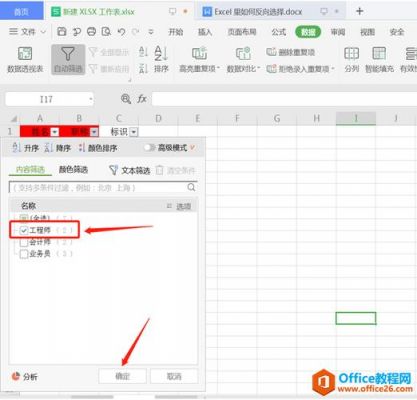Click 拒绝录入重复项 reject duplicates
The height and width of the screenshot is (400, 417).
[x=298, y=69]
